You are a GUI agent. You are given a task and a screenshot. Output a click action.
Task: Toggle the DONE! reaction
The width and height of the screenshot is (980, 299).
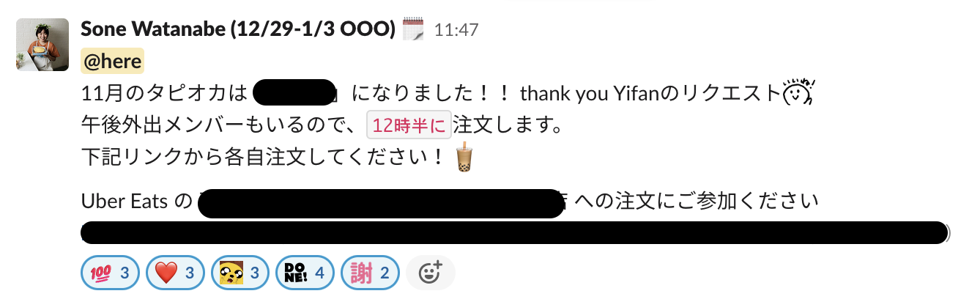click(x=305, y=273)
